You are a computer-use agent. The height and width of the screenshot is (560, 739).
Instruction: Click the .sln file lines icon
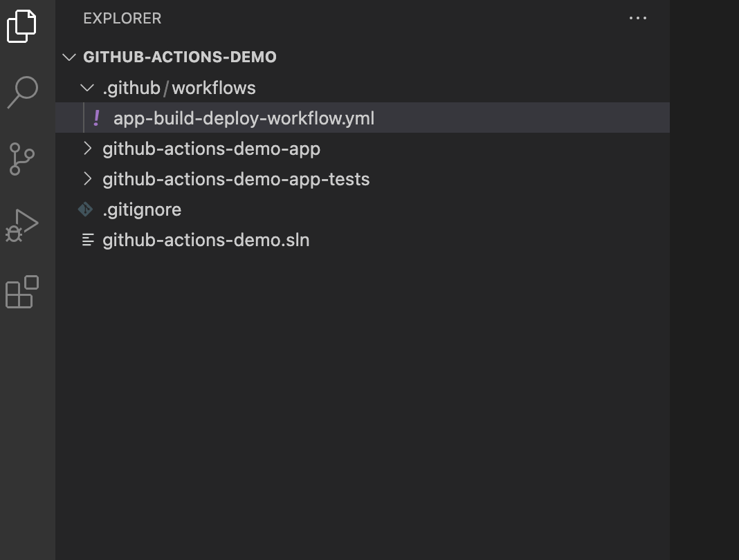click(88, 240)
